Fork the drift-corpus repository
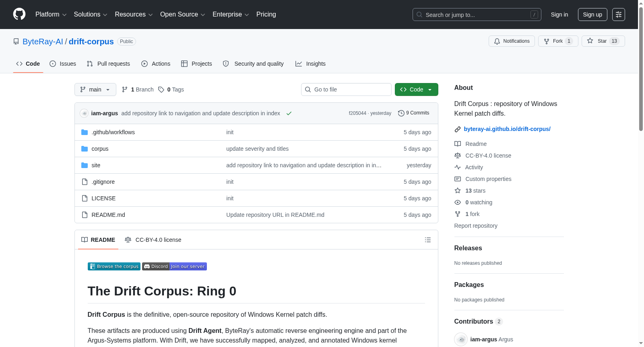This screenshot has width=644, height=347. coord(558,41)
